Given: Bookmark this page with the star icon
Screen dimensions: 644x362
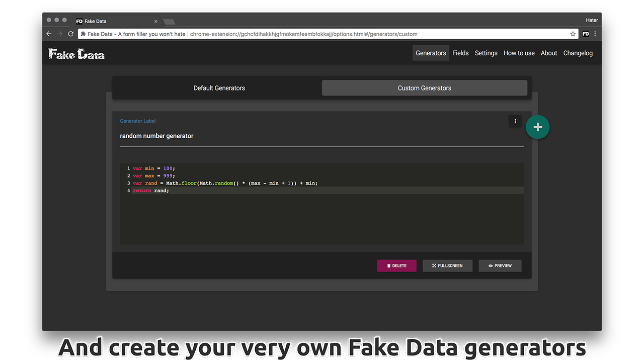Looking at the screenshot, I should [x=573, y=34].
